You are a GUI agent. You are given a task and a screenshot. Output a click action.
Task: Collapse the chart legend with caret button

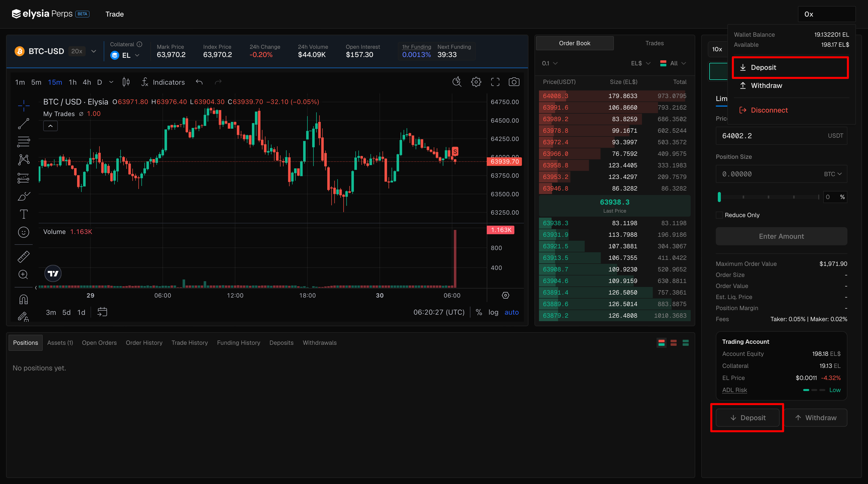(x=50, y=126)
